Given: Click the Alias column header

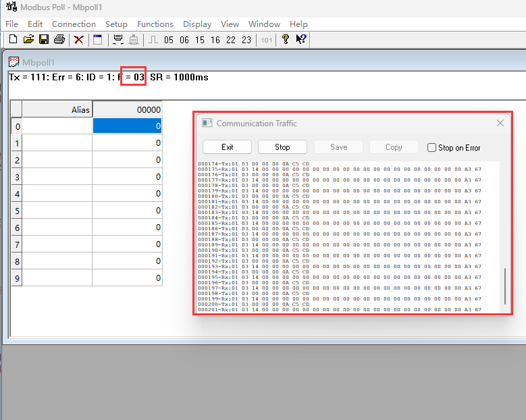Looking at the screenshot, I should click(57, 109).
